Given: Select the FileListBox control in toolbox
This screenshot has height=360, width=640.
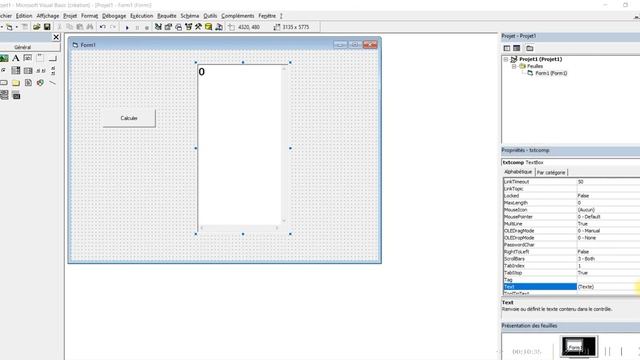Looking at the screenshot, I should tap(28, 83).
